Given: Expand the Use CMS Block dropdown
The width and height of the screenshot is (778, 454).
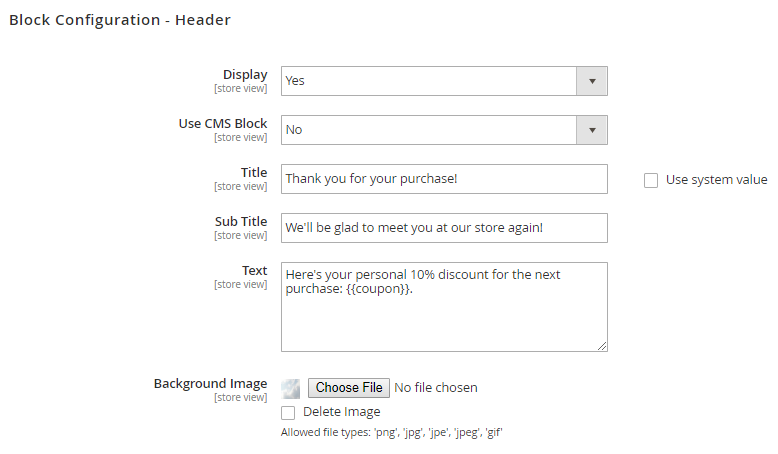Looking at the screenshot, I should (444, 130).
